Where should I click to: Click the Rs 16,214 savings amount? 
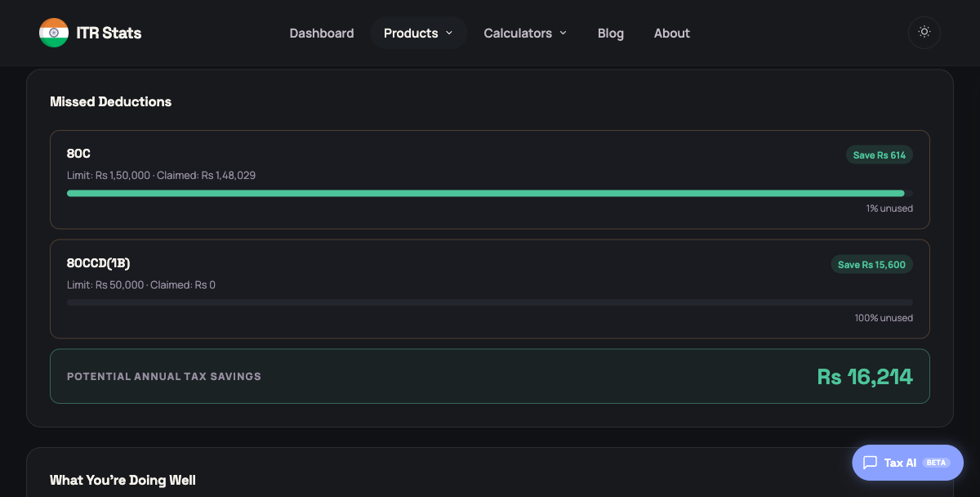pyautogui.click(x=865, y=377)
